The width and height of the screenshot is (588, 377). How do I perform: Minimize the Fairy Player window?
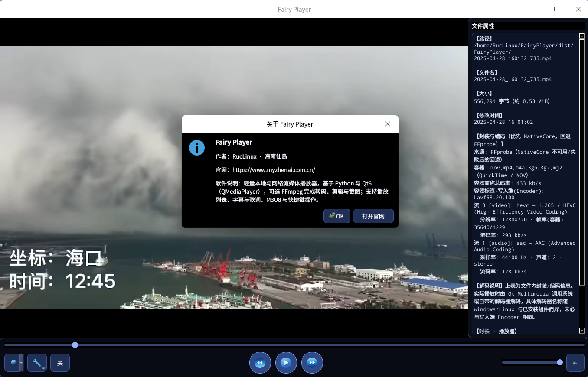(535, 9)
